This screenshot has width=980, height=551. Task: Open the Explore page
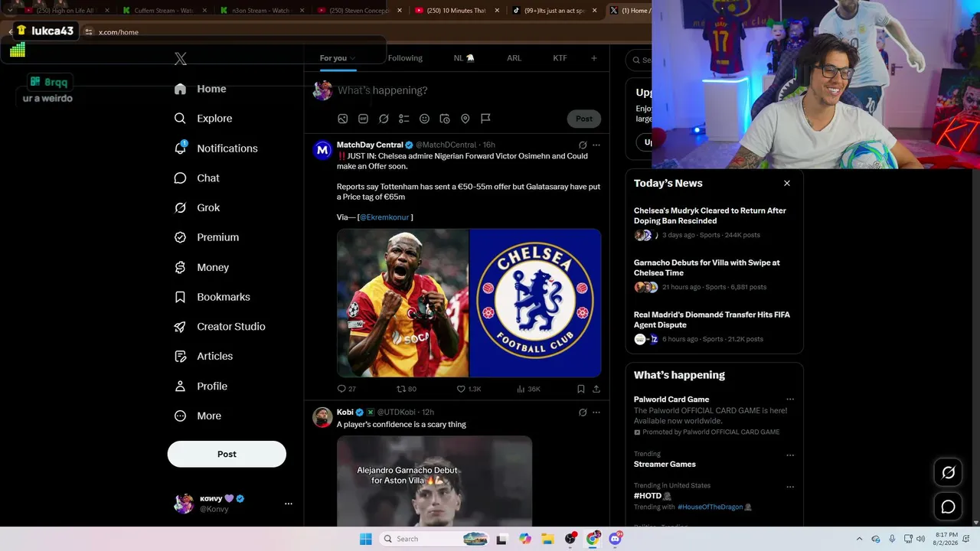pos(204,119)
